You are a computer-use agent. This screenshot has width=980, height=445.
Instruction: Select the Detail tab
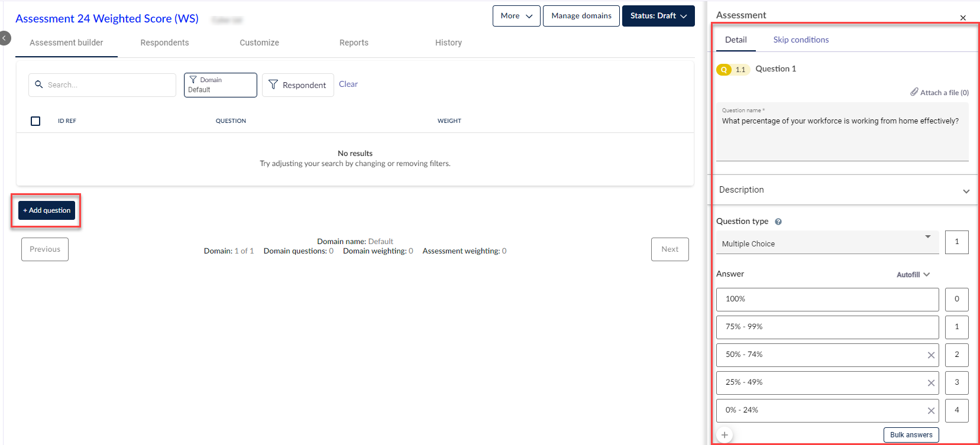[736, 40]
